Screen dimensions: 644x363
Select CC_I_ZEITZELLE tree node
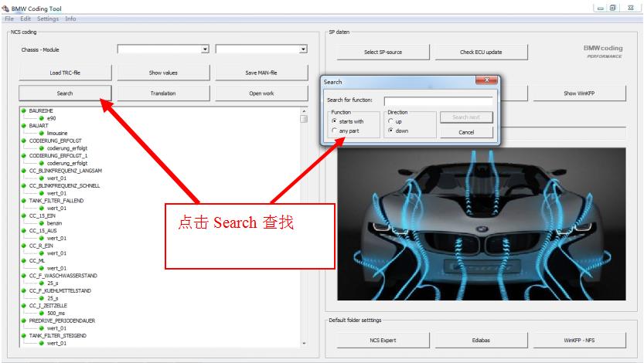[x=48, y=306]
